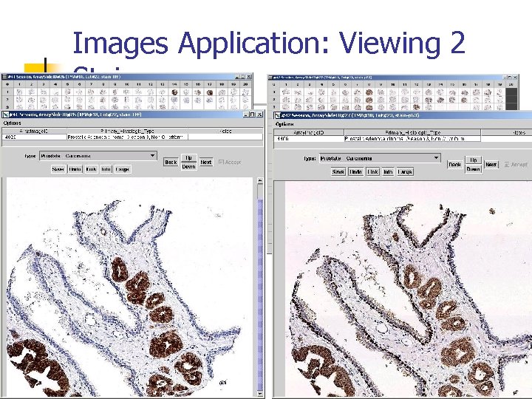Click the stained tissue image in #41 window
The width and height of the screenshot is (532, 399).
(x=129, y=287)
